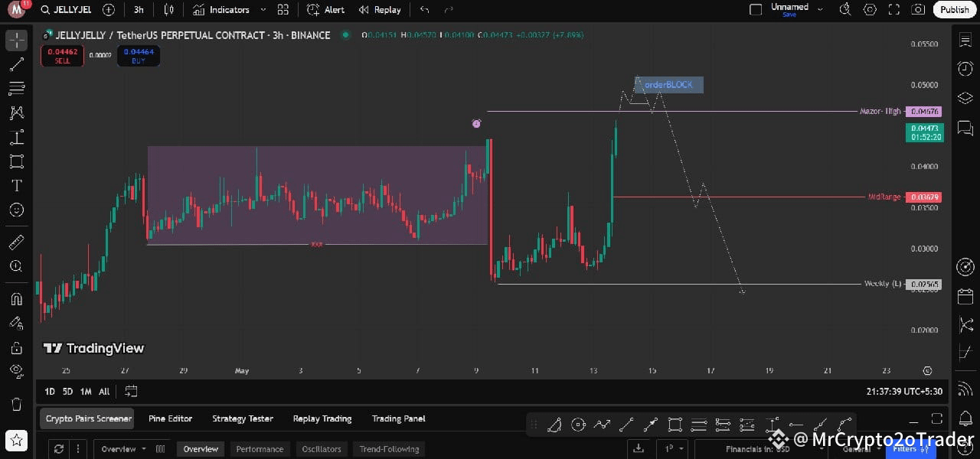Redo the chart action
The width and height of the screenshot is (980, 459).
[449, 10]
